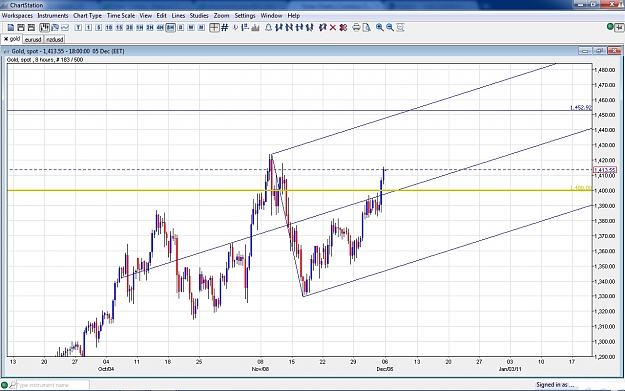Toggle the crosshair cursor tool
The width and height of the screenshot is (625, 391).
pyautogui.click(x=214, y=28)
